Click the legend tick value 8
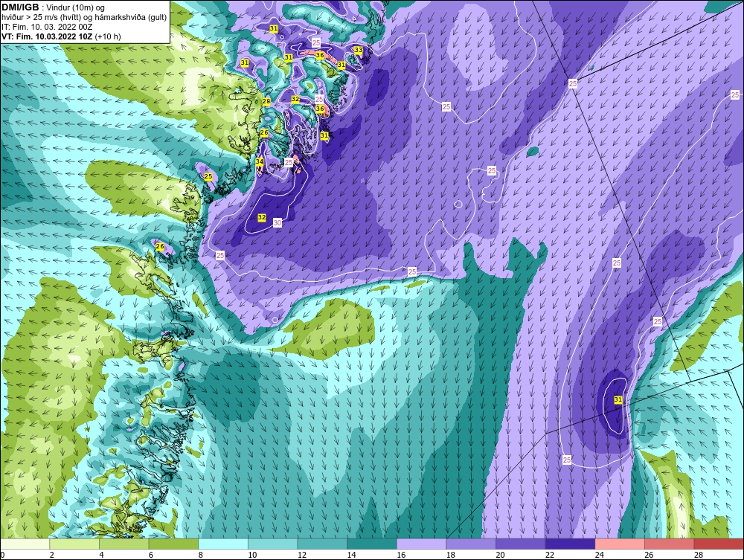The height and width of the screenshot is (560, 744). tap(201, 555)
